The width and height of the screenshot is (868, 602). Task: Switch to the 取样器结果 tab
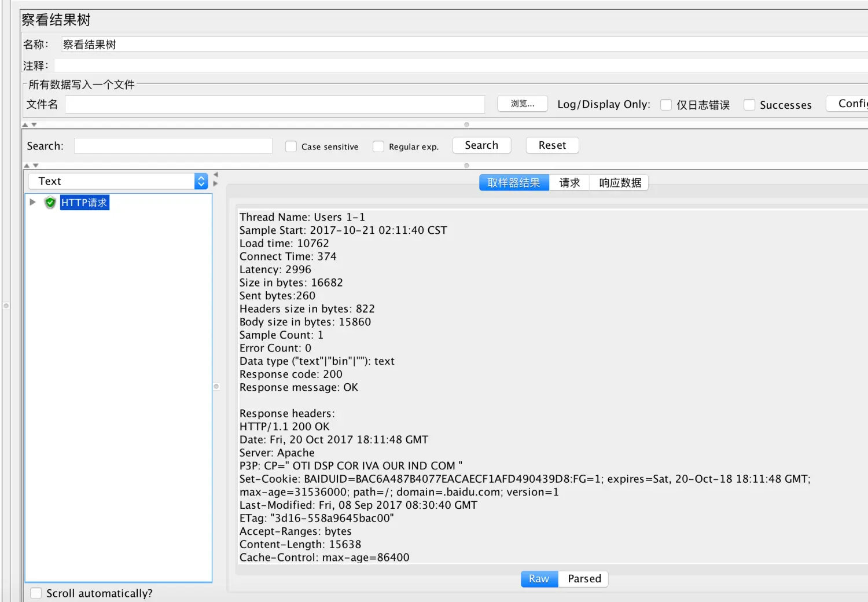tap(514, 183)
